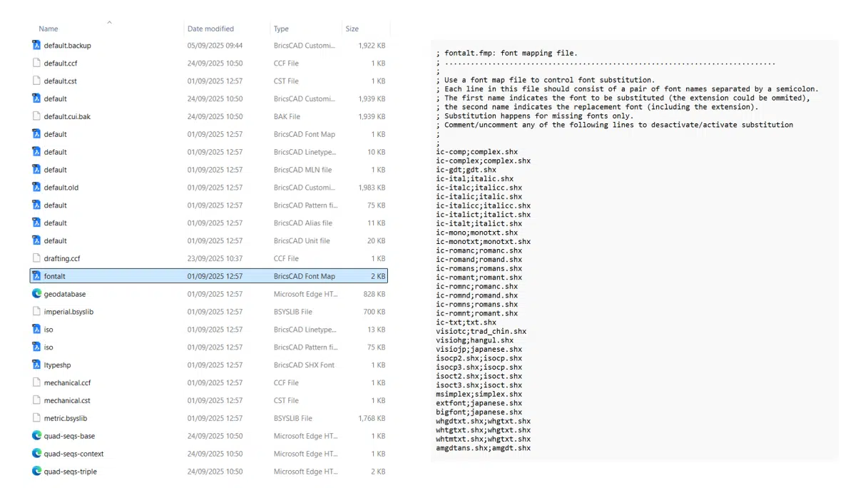
Task: Select the fontalt file row
Action: 107,276
